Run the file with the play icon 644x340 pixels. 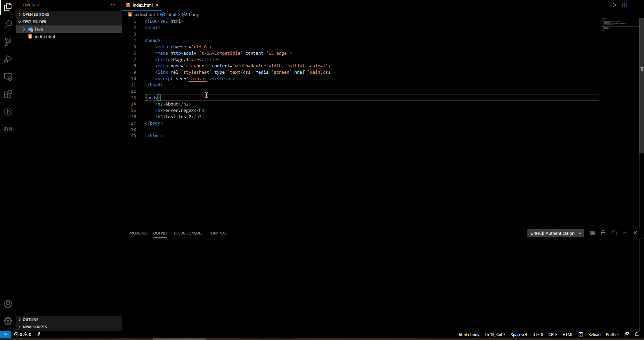pos(614,5)
